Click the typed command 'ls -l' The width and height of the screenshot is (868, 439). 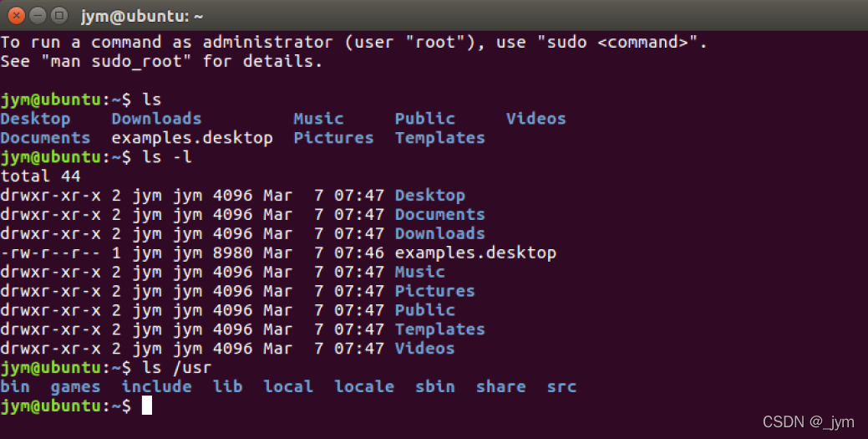pos(167,157)
